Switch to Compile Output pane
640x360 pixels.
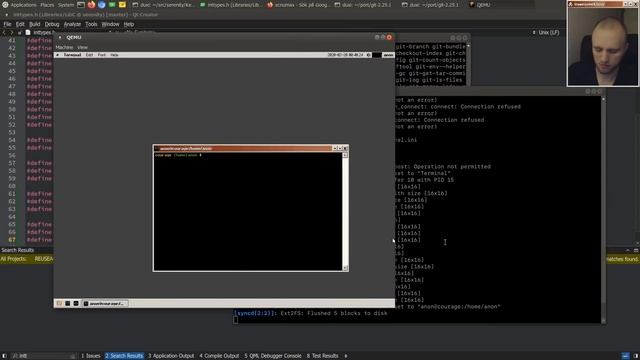(x=219, y=356)
